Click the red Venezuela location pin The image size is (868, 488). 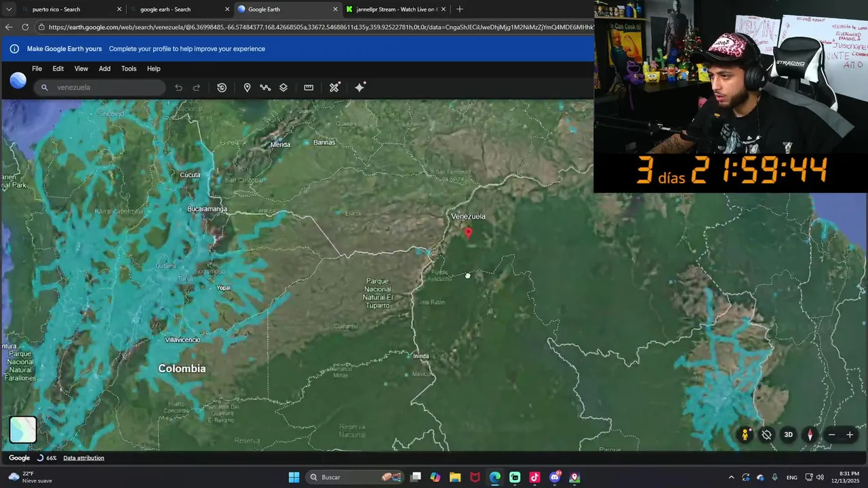click(x=468, y=232)
